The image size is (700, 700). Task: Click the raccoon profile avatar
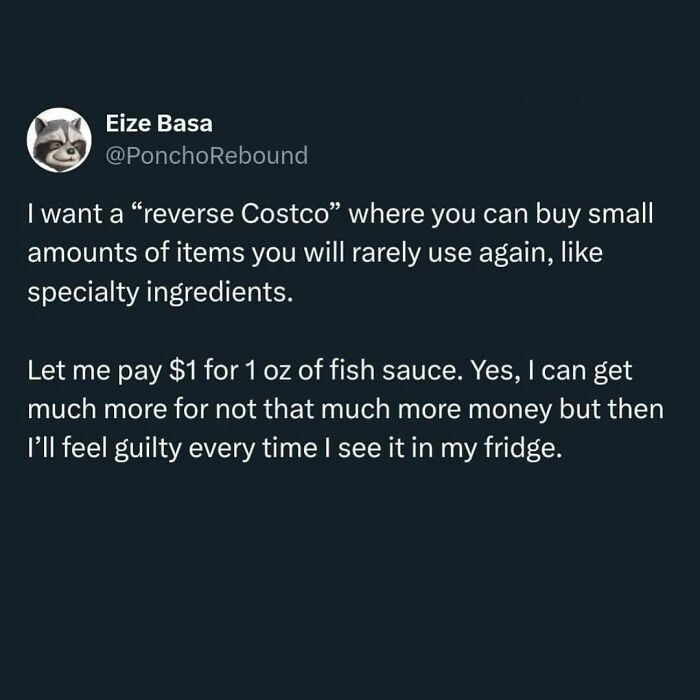pyautogui.click(x=59, y=140)
